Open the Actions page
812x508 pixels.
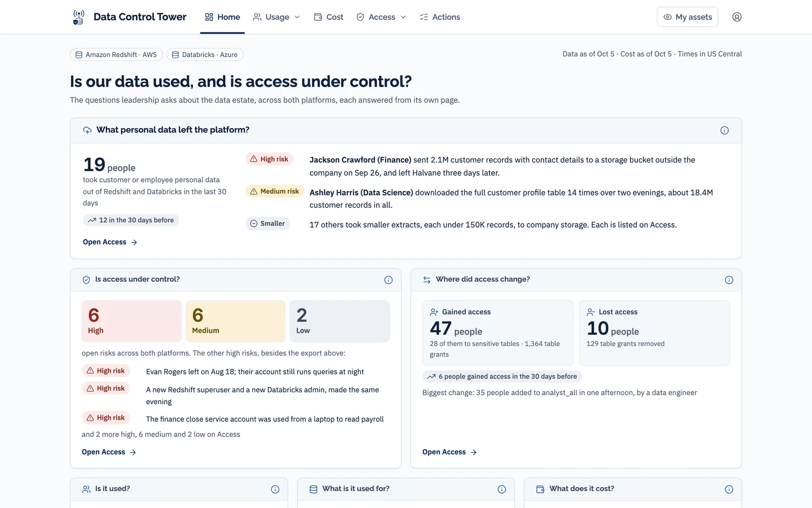tap(440, 17)
